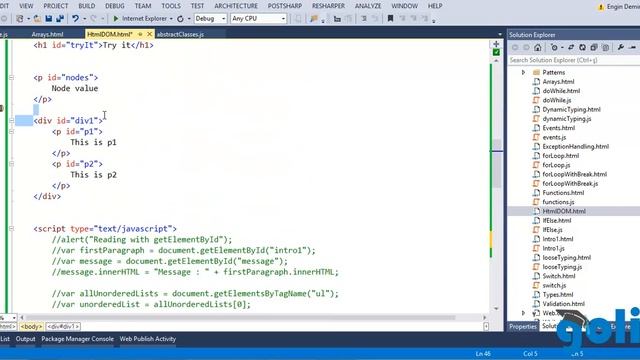Collapse the p id="p2" block
This screenshot has width=640, height=360.
click(11, 164)
